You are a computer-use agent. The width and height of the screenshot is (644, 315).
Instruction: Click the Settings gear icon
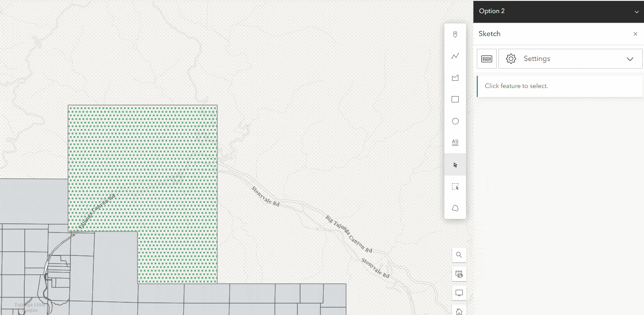pos(511,58)
